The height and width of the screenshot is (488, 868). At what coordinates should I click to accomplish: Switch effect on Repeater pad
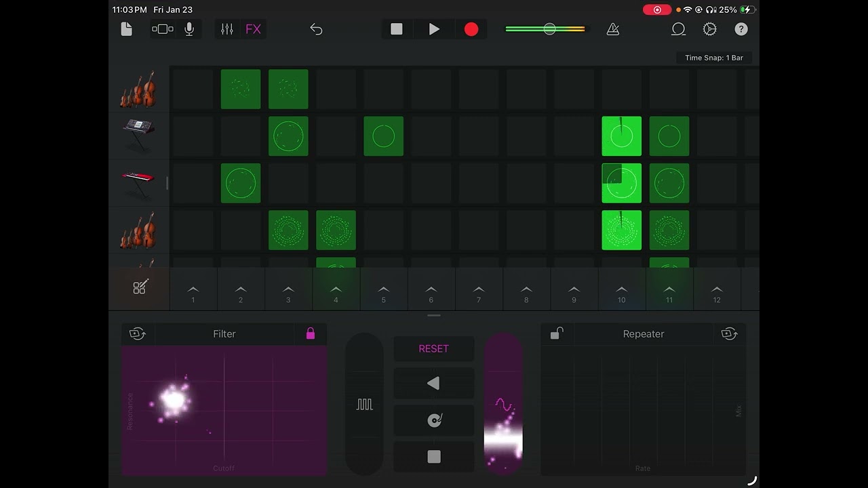click(730, 333)
